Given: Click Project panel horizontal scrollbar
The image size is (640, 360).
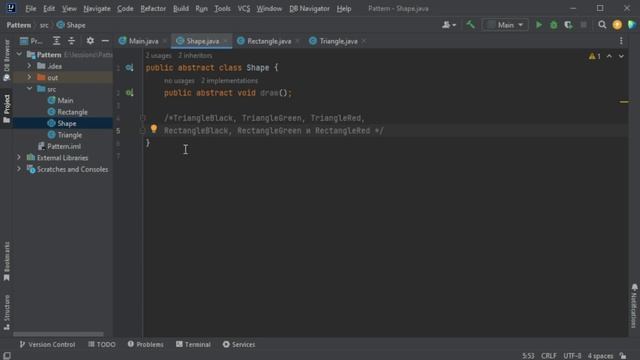Looking at the screenshot, I should (58, 334).
